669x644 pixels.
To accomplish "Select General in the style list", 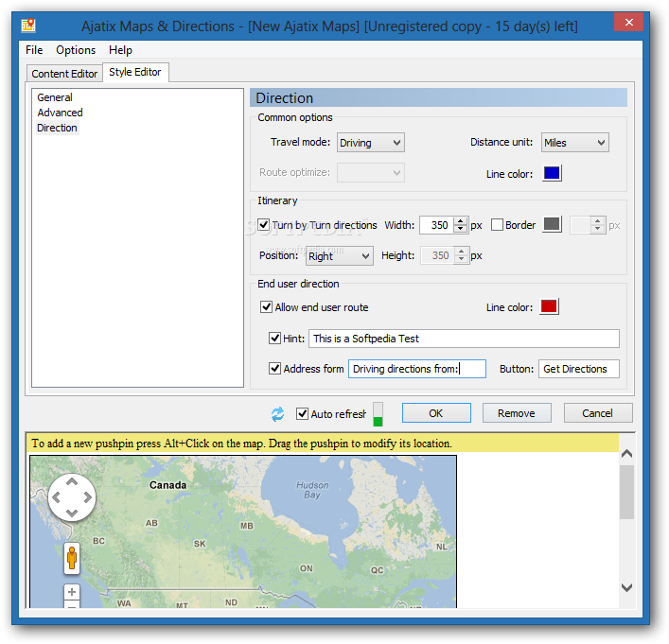I will point(55,97).
